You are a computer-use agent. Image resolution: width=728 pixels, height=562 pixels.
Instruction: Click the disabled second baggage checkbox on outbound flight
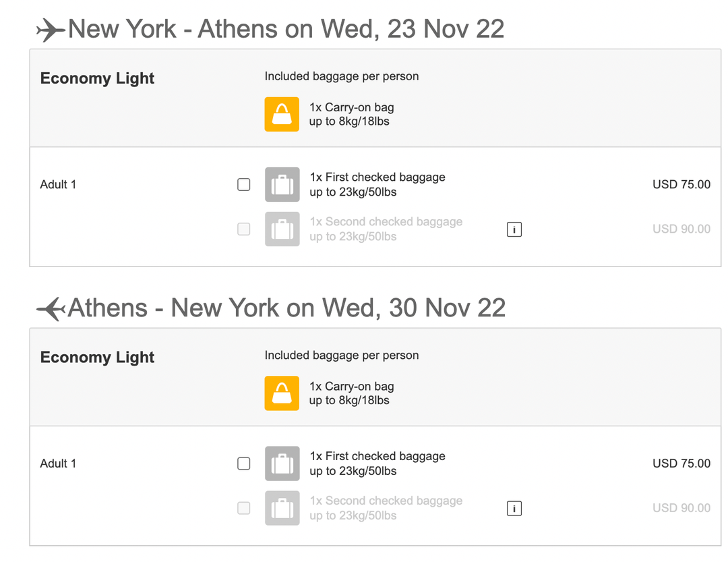[x=243, y=229]
